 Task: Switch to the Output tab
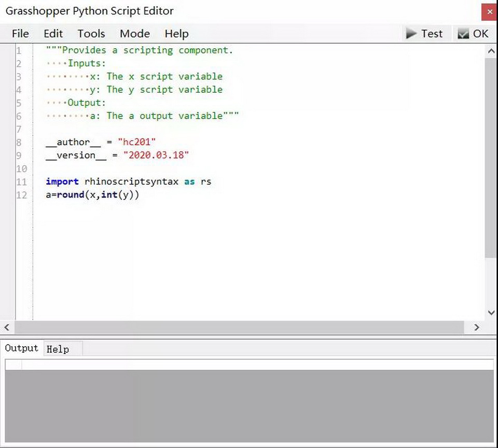click(x=22, y=348)
